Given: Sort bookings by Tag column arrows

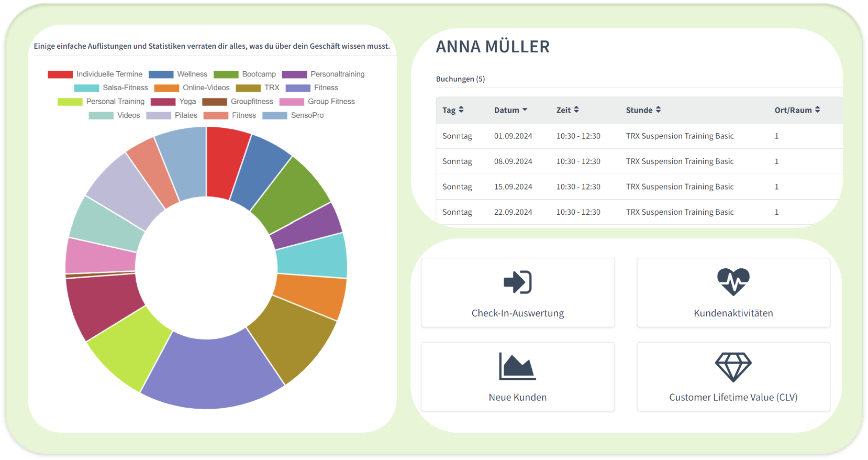Looking at the screenshot, I should (x=461, y=110).
